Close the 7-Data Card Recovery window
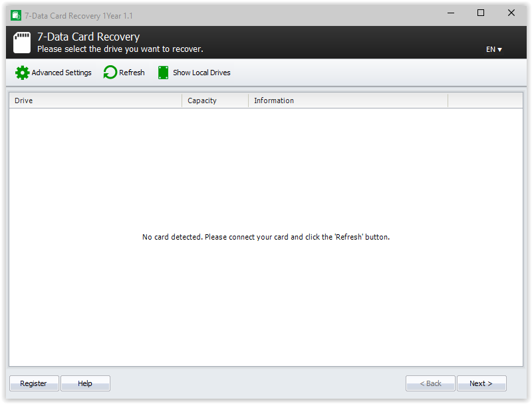This screenshot has height=404, width=532. (511, 13)
